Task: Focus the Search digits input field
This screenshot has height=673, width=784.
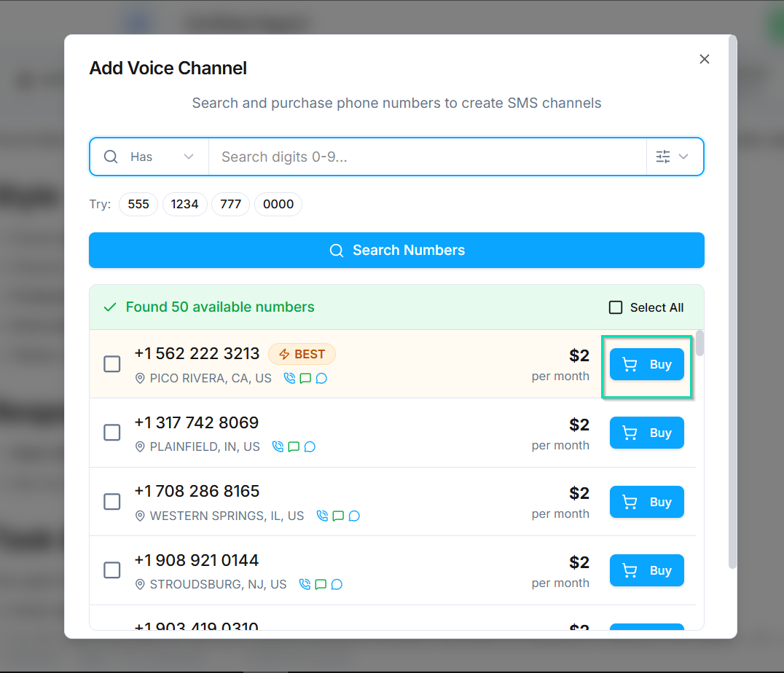Action: pos(427,157)
